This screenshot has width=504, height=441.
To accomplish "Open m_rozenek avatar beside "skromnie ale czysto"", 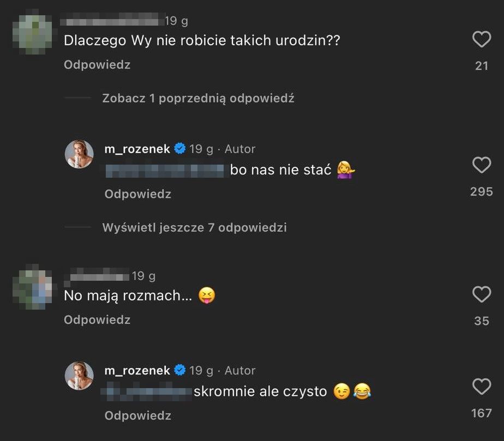I will 80,376.
